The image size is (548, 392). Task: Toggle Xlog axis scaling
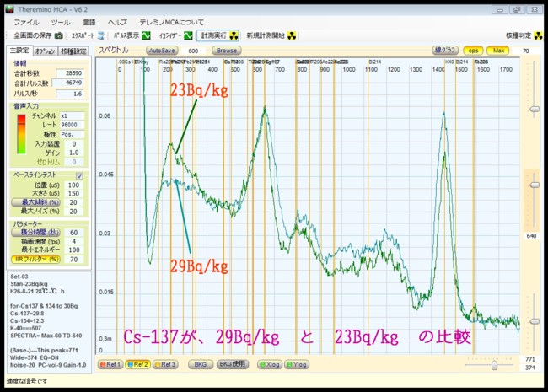(270, 364)
